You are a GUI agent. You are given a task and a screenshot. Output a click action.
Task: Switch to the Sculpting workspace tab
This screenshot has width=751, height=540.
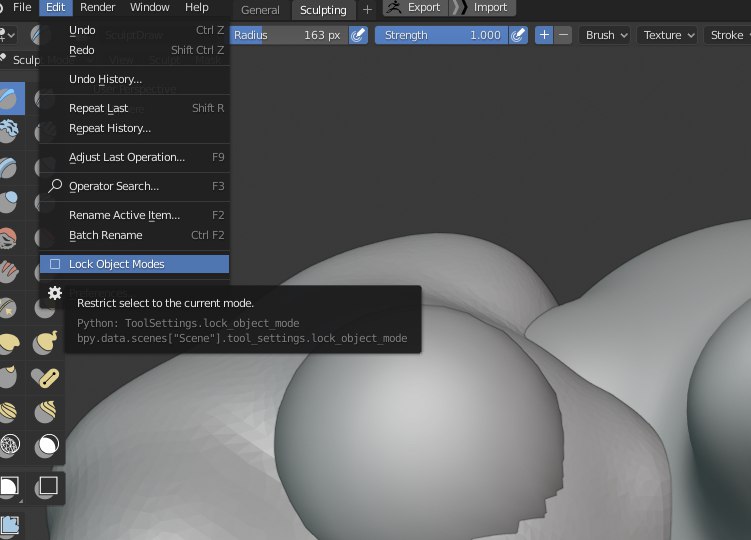(323, 10)
